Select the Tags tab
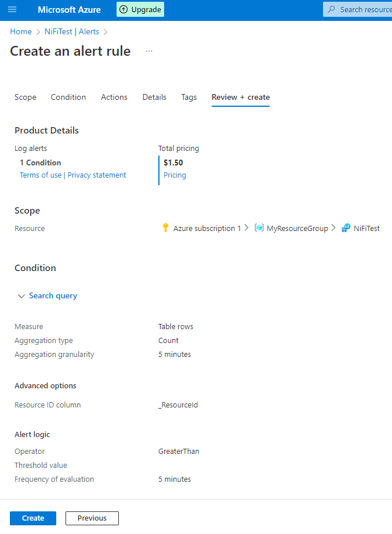The image size is (392, 534). click(189, 98)
